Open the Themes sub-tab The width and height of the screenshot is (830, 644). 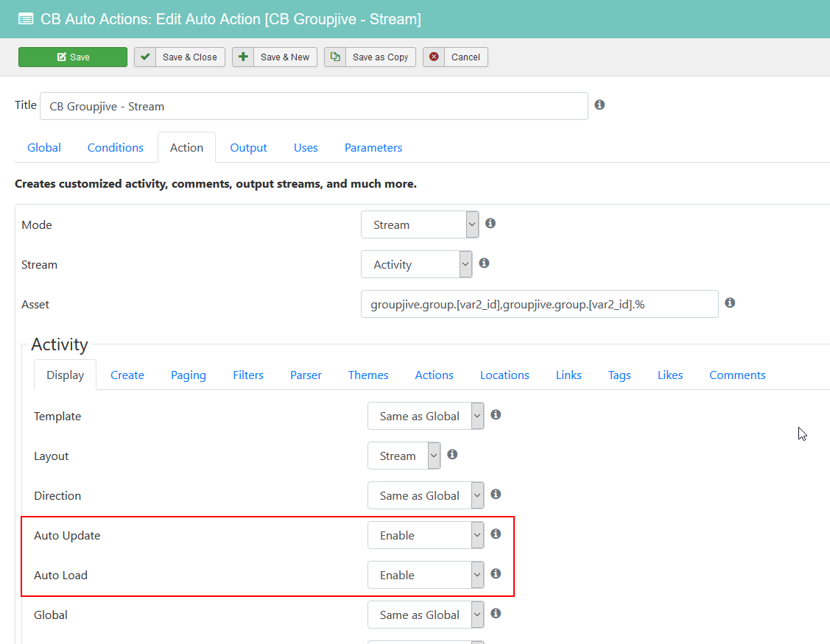368,375
